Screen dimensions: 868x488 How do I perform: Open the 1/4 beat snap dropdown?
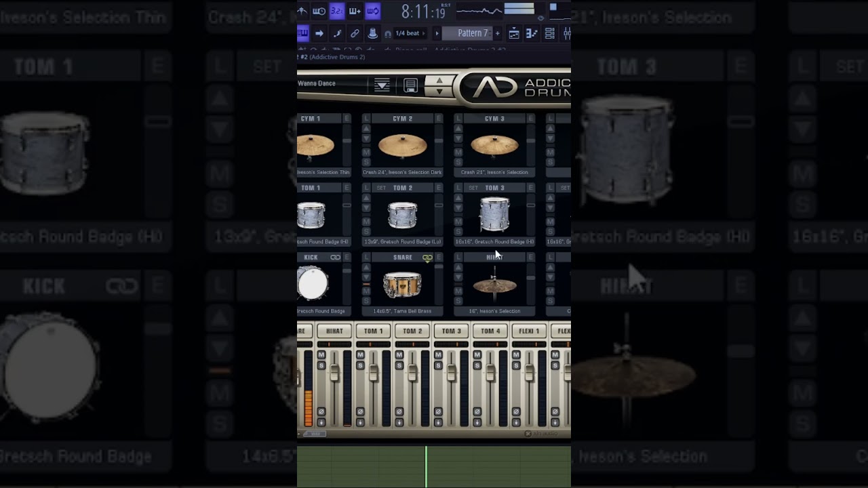410,33
